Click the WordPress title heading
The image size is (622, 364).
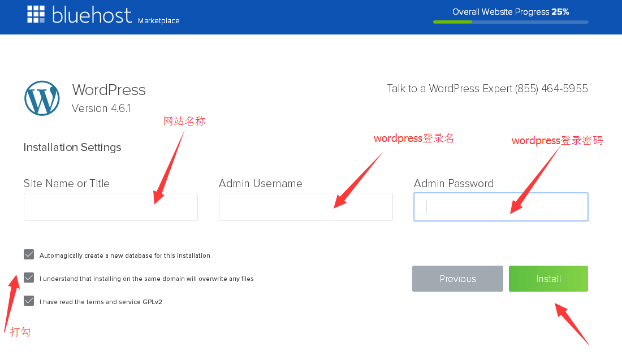click(109, 89)
